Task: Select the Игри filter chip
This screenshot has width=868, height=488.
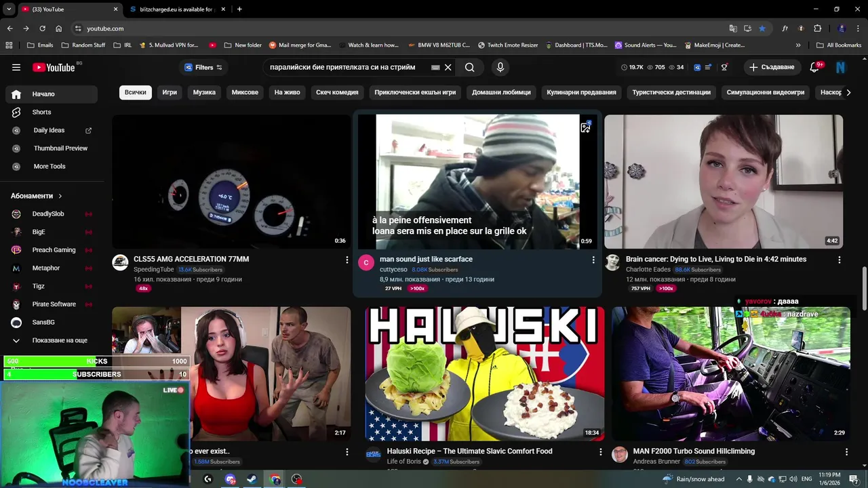Action: [170, 92]
